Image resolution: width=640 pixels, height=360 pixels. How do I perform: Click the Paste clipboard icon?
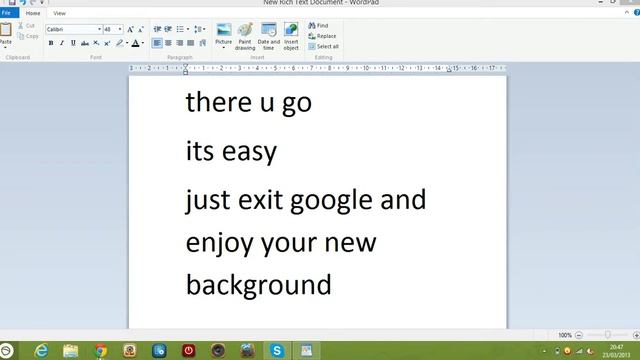pyautogui.click(x=6, y=29)
